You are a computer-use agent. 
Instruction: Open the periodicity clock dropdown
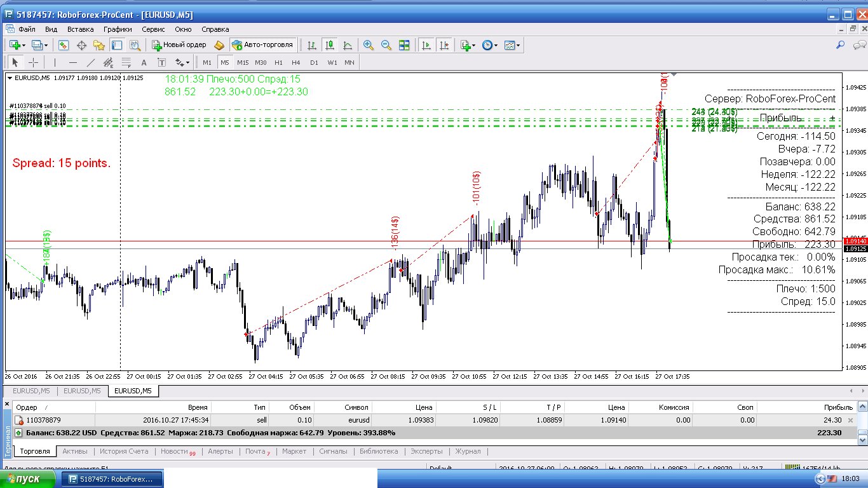[490, 45]
